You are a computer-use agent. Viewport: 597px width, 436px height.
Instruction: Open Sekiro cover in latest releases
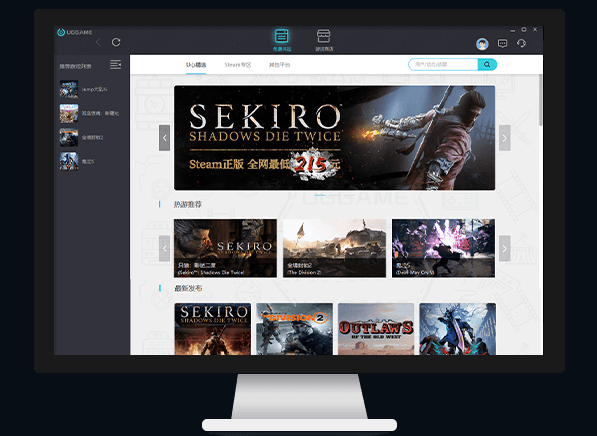click(212, 329)
